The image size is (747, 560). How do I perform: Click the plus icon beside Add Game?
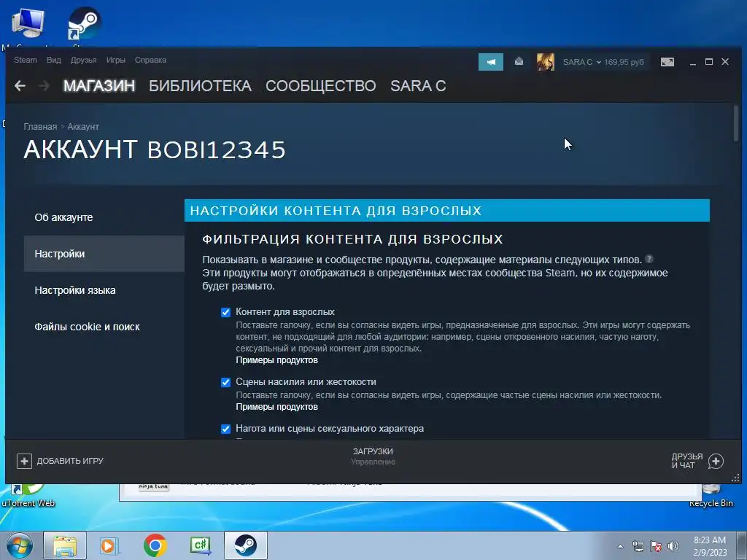coord(24,461)
